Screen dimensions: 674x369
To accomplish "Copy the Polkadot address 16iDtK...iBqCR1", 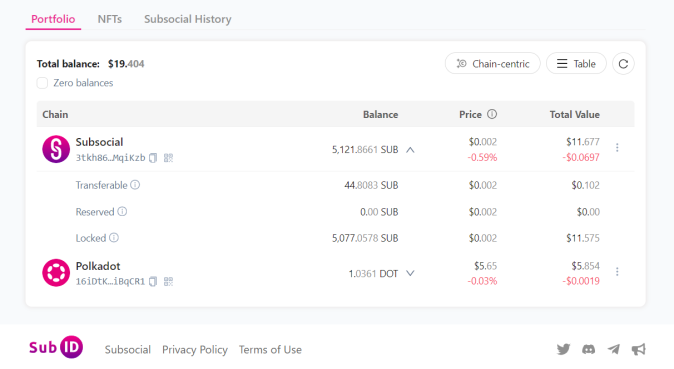I will coord(153,281).
